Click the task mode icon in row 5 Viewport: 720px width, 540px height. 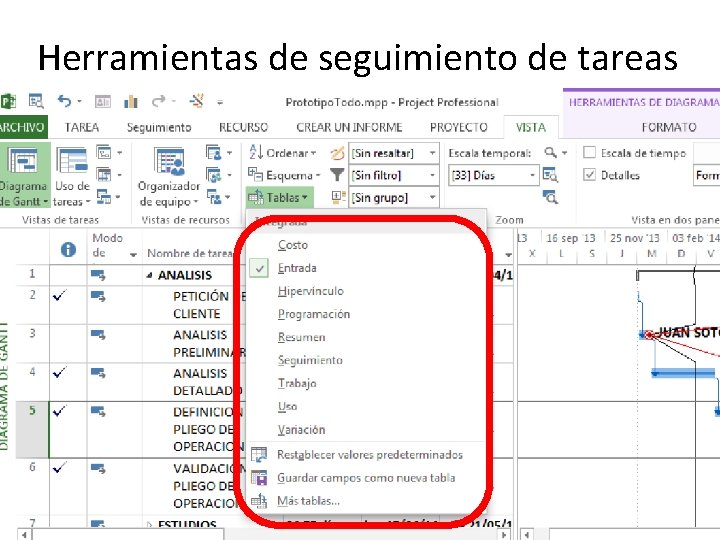click(98, 411)
